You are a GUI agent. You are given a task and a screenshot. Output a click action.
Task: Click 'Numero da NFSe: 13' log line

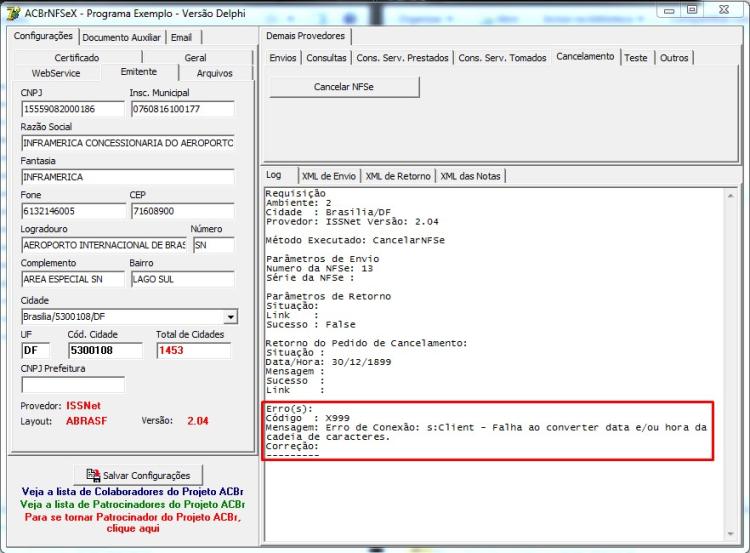[319, 268]
